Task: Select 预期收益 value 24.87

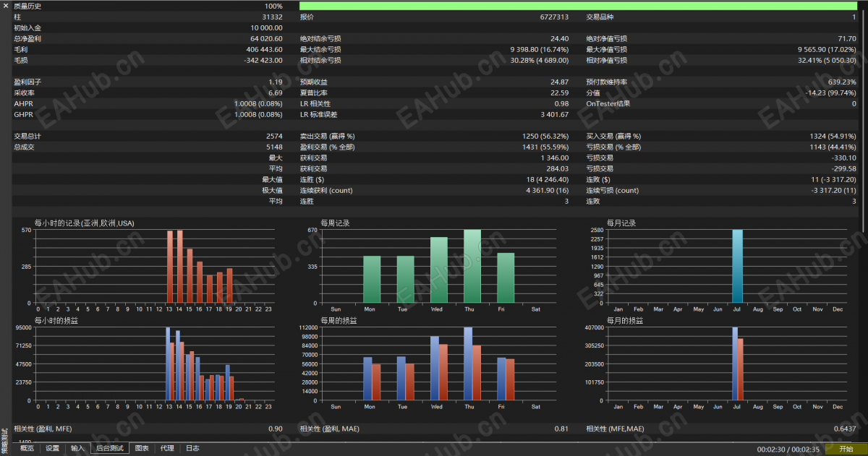Action: 559,82
